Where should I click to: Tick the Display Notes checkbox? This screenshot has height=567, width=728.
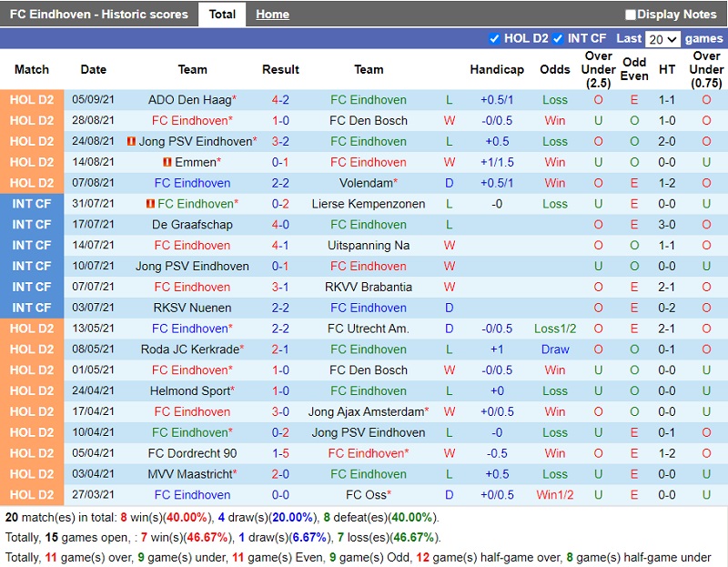point(630,15)
